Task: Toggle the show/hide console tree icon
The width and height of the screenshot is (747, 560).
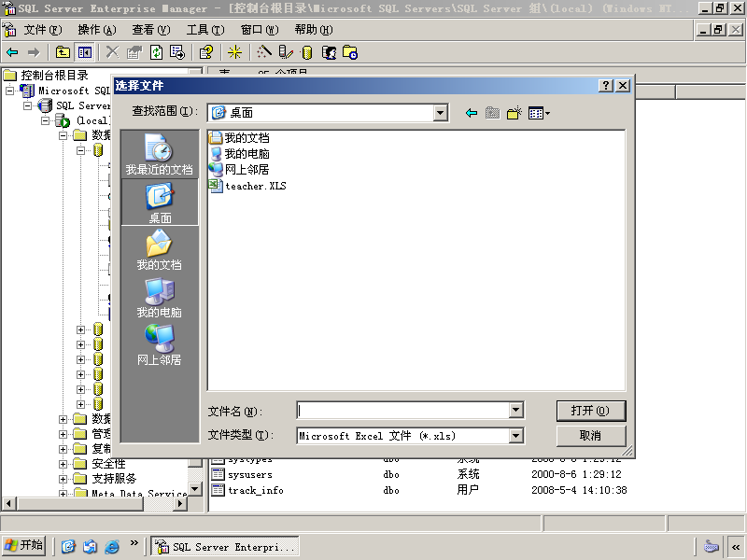Action: point(85,52)
